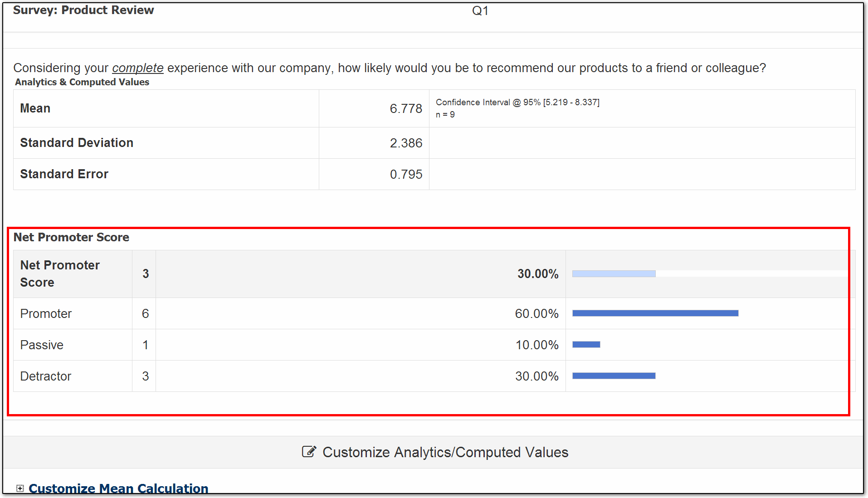Click the underlined word complete in the question
868x498 pixels.
point(137,68)
